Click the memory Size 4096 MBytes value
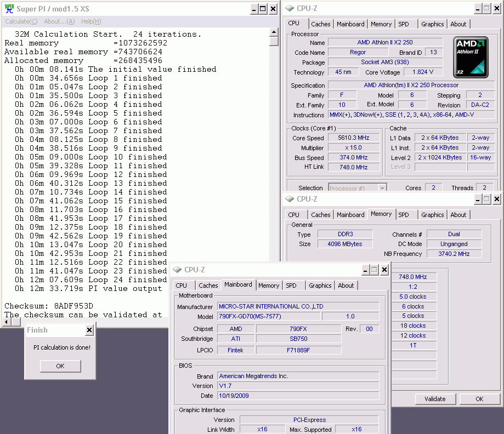This screenshot has width=504, height=434. pyautogui.click(x=345, y=244)
